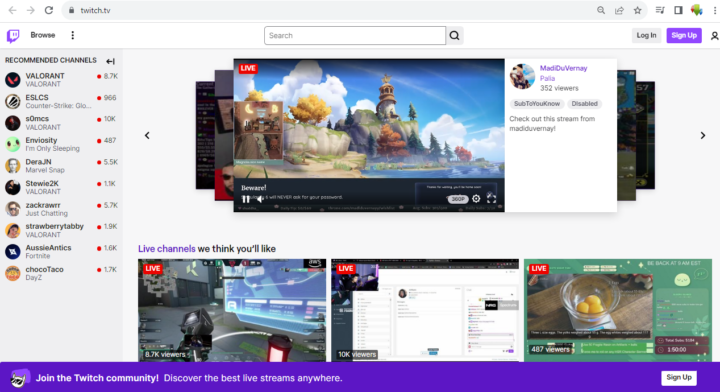Reload the page in browser

tap(49, 10)
